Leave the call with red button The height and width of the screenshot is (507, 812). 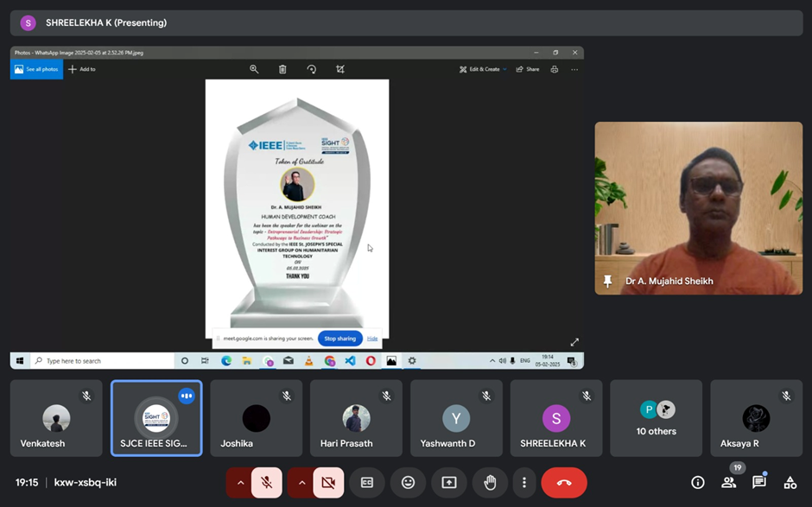pos(564,483)
